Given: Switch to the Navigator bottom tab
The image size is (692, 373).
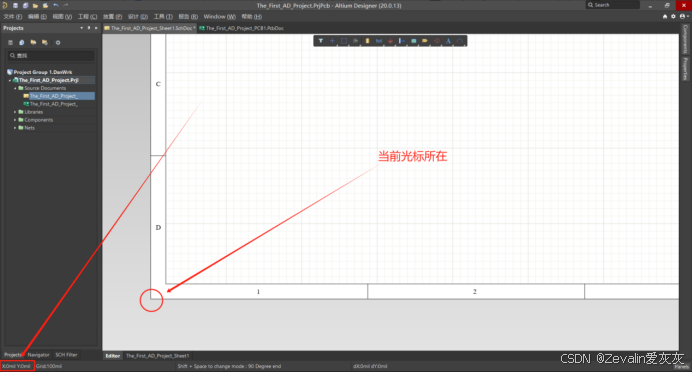Looking at the screenshot, I should (38, 354).
